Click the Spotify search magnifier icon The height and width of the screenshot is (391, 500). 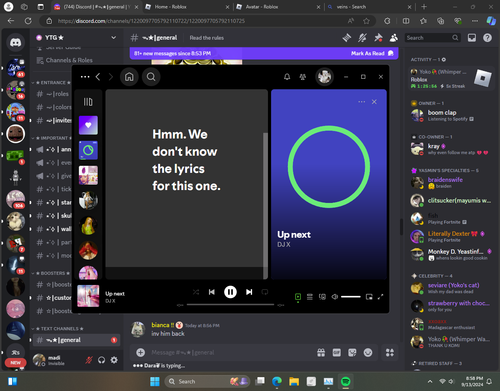(x=151, y=77)
